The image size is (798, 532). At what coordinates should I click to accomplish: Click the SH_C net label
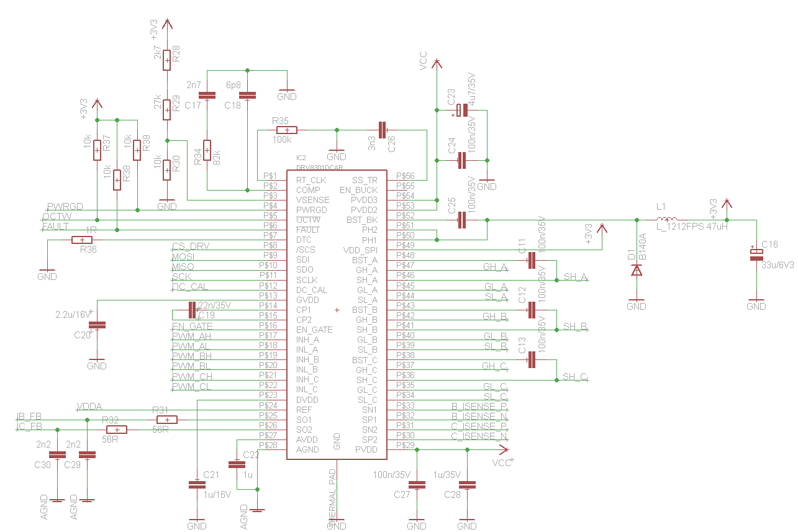pyautogui.click(x=574, y=376)
